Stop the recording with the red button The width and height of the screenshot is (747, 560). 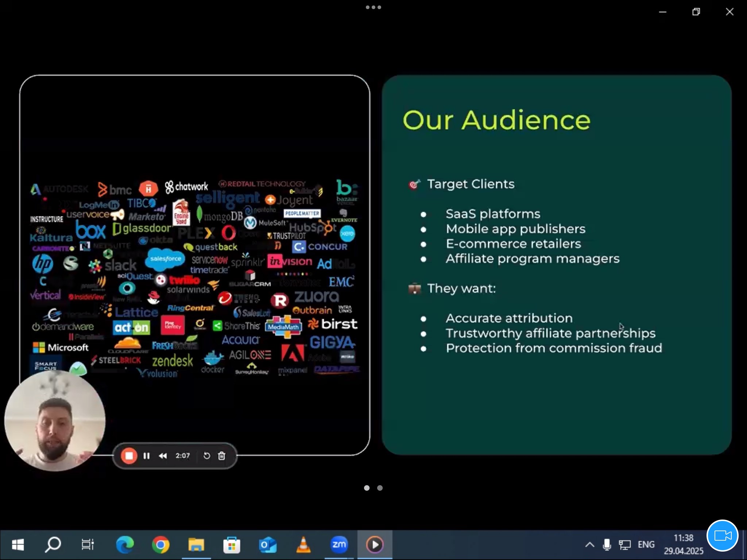[129, 456]
